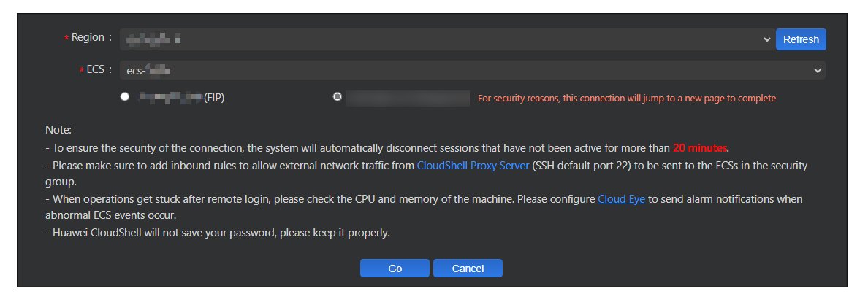Click the red asterisk beside Region
The height and width of the screenshot is (305, 868).
pos(67,39)
